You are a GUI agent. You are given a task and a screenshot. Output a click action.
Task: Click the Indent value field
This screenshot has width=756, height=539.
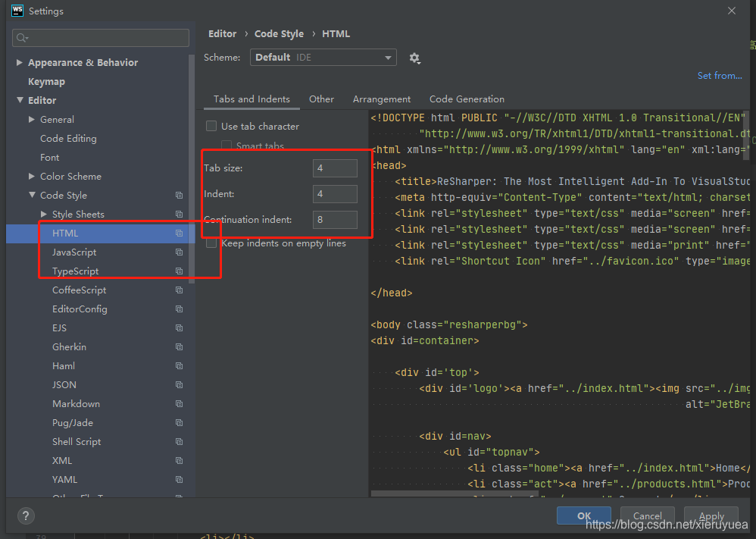pyautogui.click(x=335, y=194)
